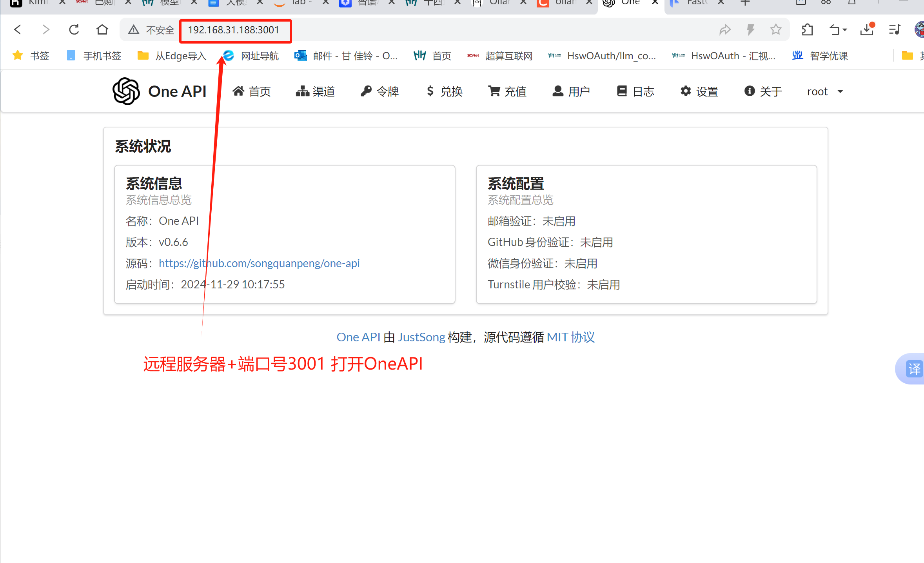Open the Outlook 邮件 bookmark
Screen dimensions: 924x563
[346, 56]
